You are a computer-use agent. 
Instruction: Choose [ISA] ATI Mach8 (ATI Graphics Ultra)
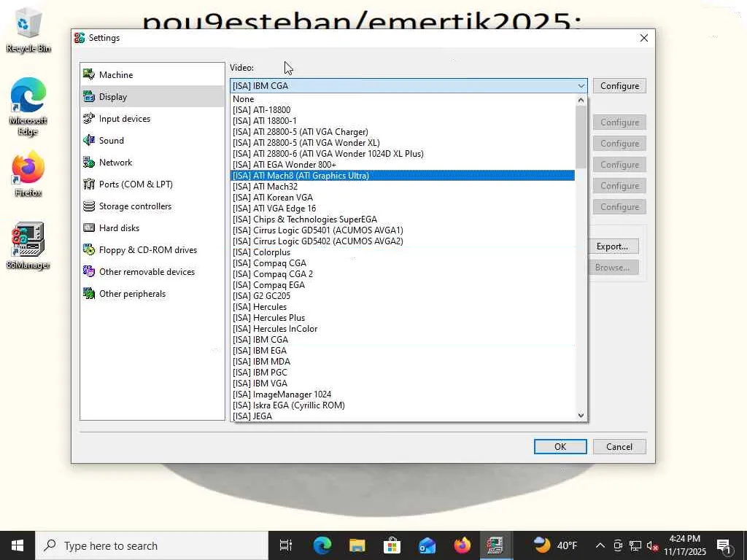403,176
